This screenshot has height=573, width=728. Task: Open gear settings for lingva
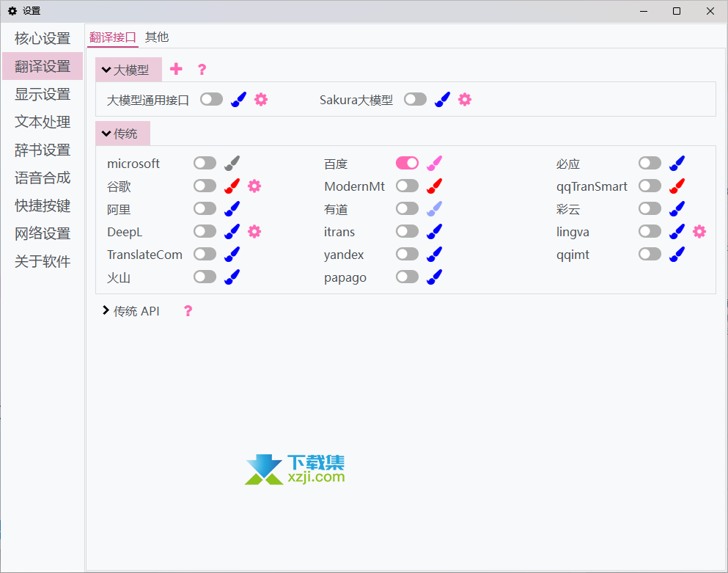(699, 231)
